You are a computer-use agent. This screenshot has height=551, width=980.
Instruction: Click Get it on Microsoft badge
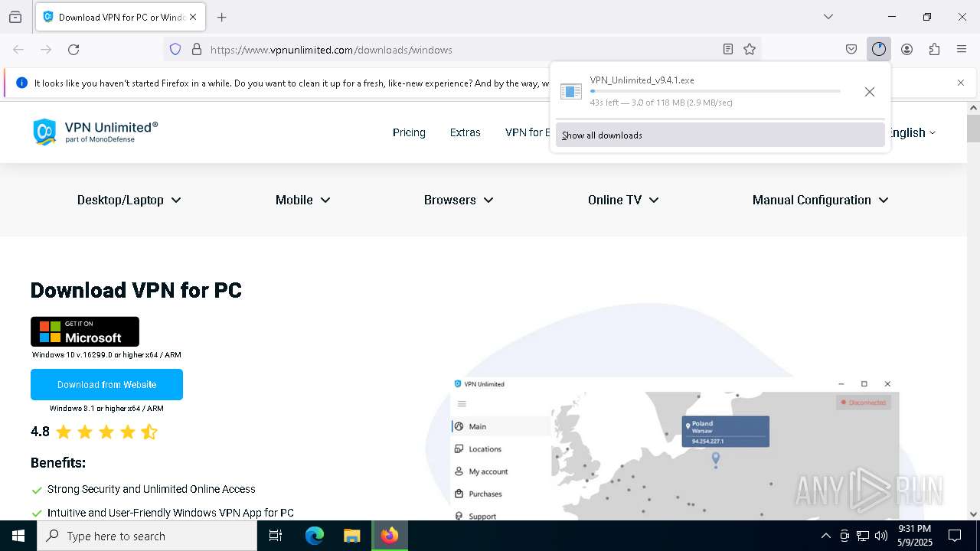pos(85,331)
